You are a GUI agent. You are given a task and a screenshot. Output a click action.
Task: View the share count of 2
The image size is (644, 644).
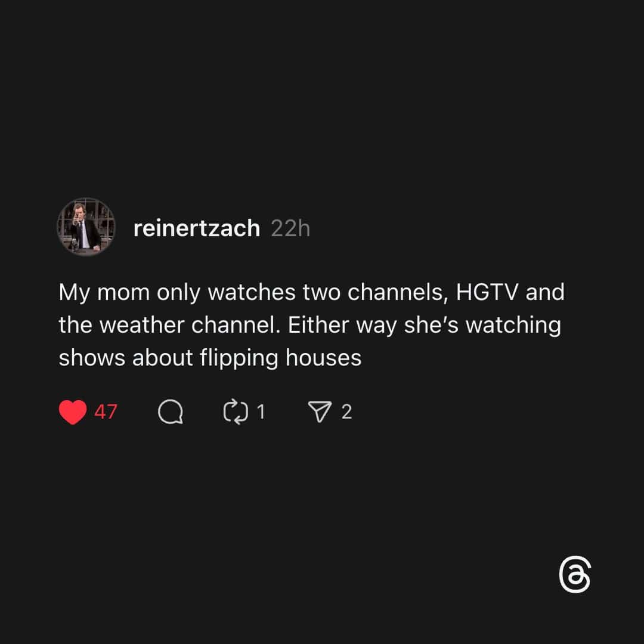click(x=346, y=411)
